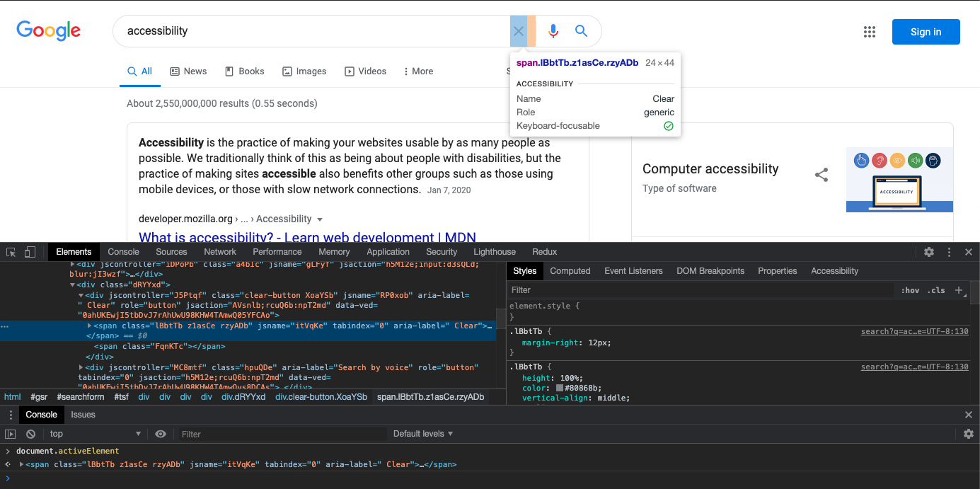980x489 pixels.
Task: Show the Accessibility sidebar tab
Action: pyautogui.click(x=834, y=271)
